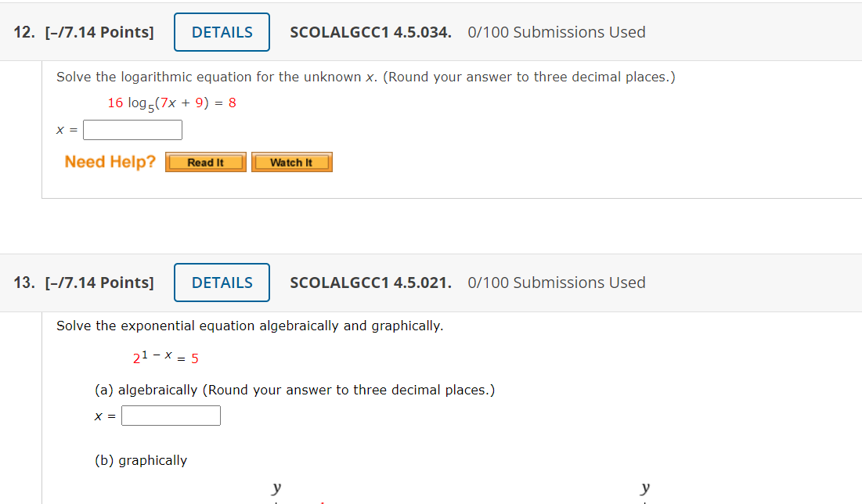Click the 0/100 Submissions Used text on question 12
Viewport: 862px width, 504px height.
(556, 32)
